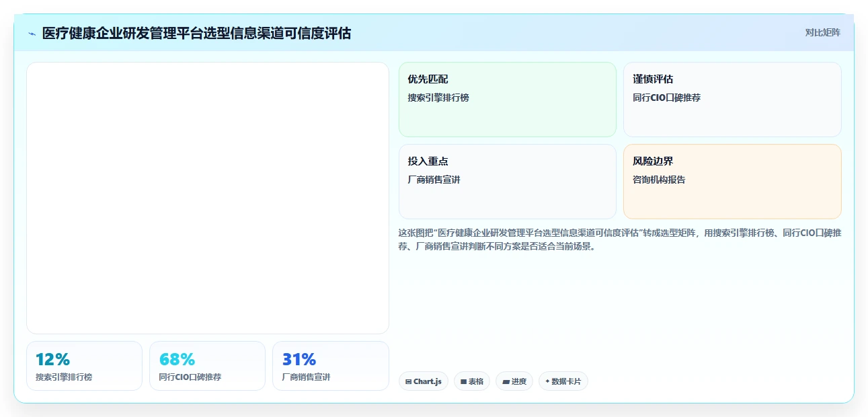Viewport: 868px width, 417px height.
Task: Click the 31% value
Action: [x=299, y=359]
